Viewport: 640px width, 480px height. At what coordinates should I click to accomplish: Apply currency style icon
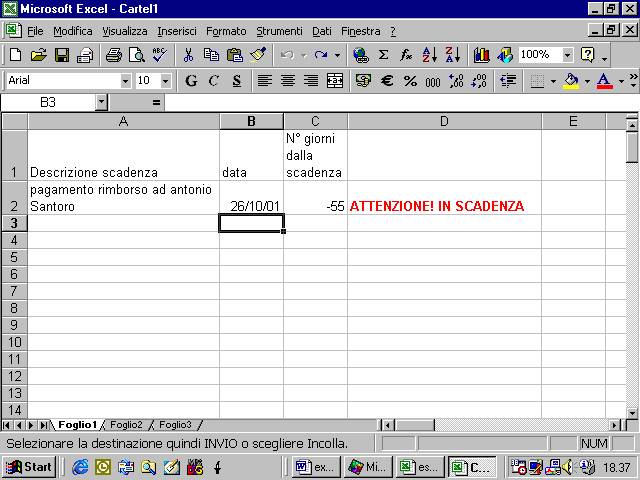point(363,80)
